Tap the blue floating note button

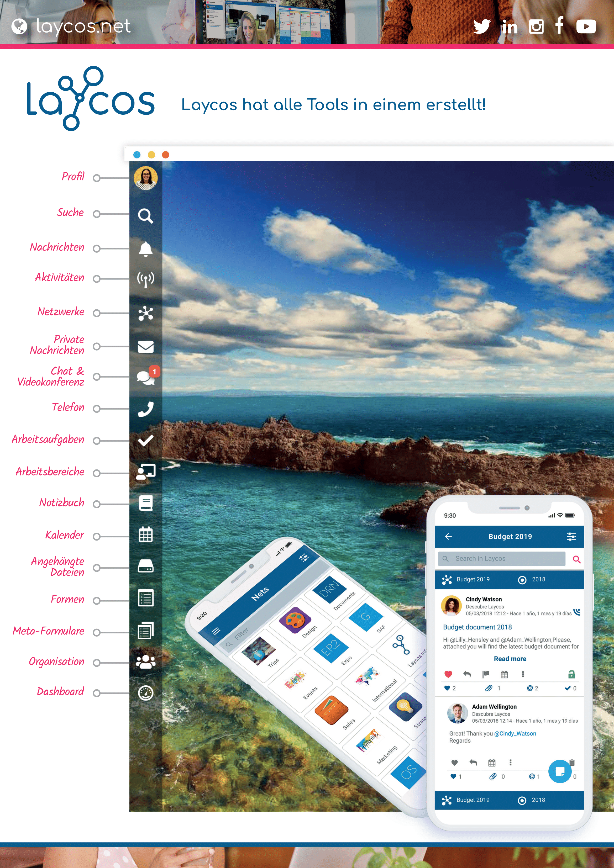pos(560,771)
